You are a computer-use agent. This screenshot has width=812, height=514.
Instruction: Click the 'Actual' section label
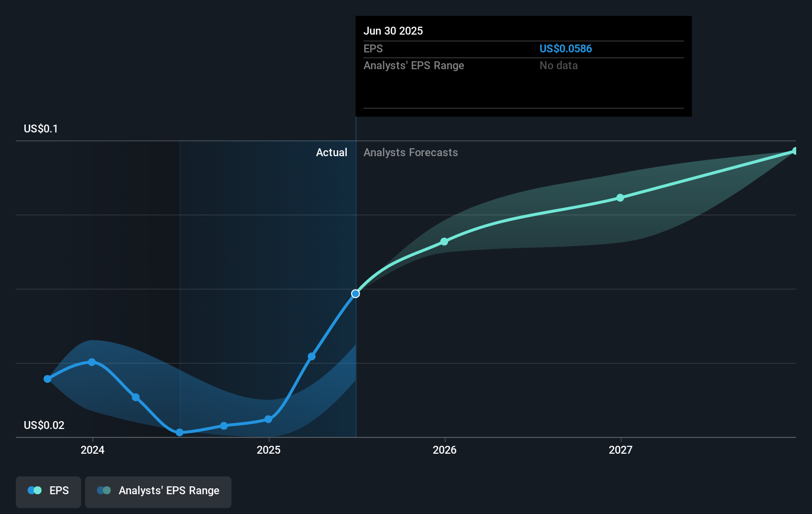pos(331,152)
